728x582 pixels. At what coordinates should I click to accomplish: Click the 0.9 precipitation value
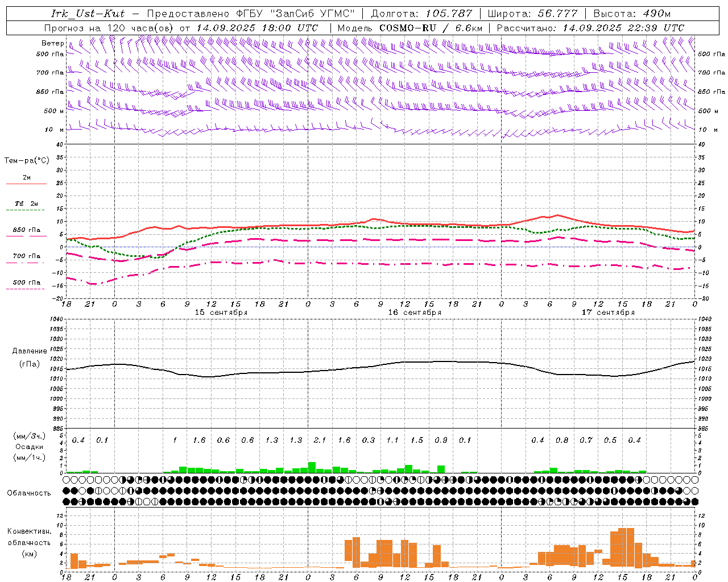(441, 440)
